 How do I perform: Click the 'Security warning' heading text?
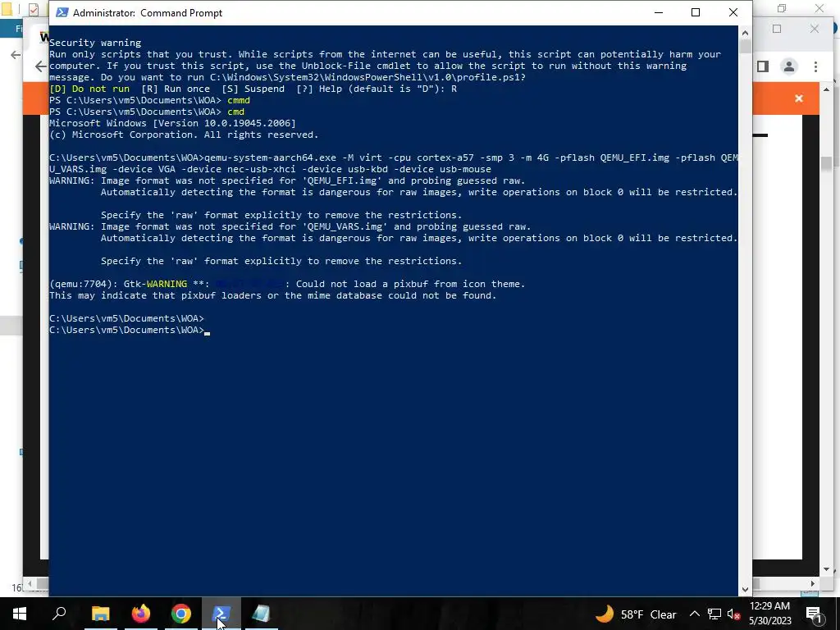(x=95, y=43)
